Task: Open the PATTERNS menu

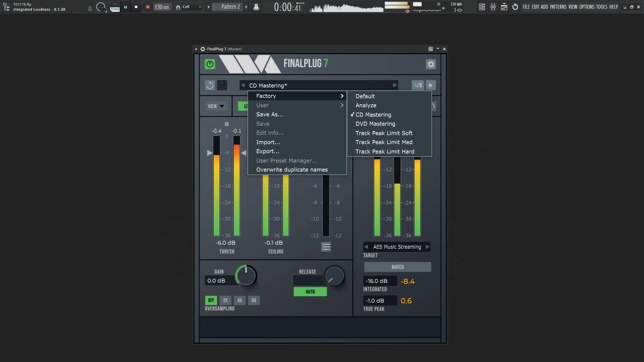Action: (x=558, y=7)
